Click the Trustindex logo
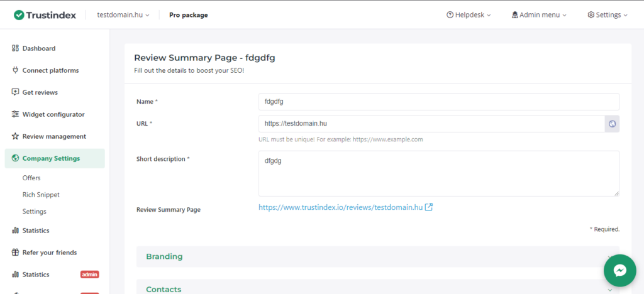 47,14
